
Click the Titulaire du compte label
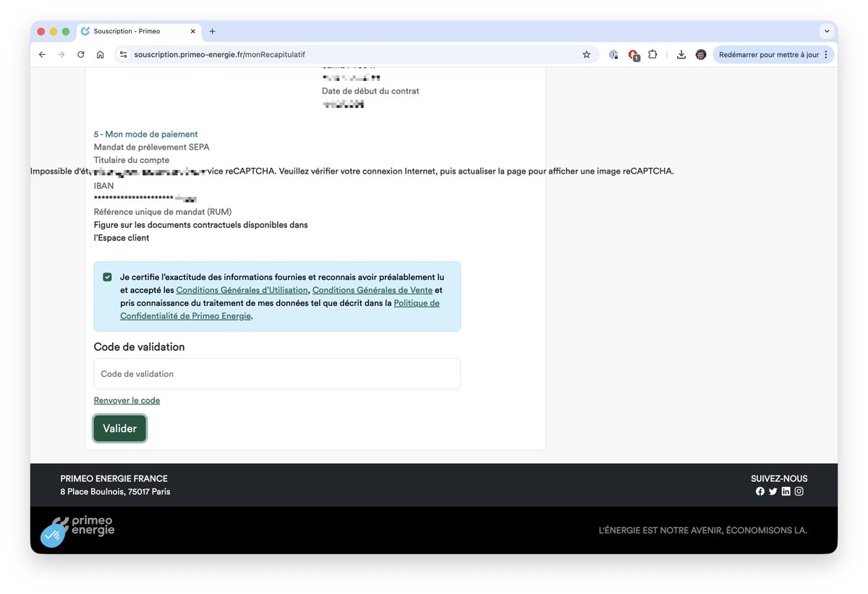click(x=132, y=160)
